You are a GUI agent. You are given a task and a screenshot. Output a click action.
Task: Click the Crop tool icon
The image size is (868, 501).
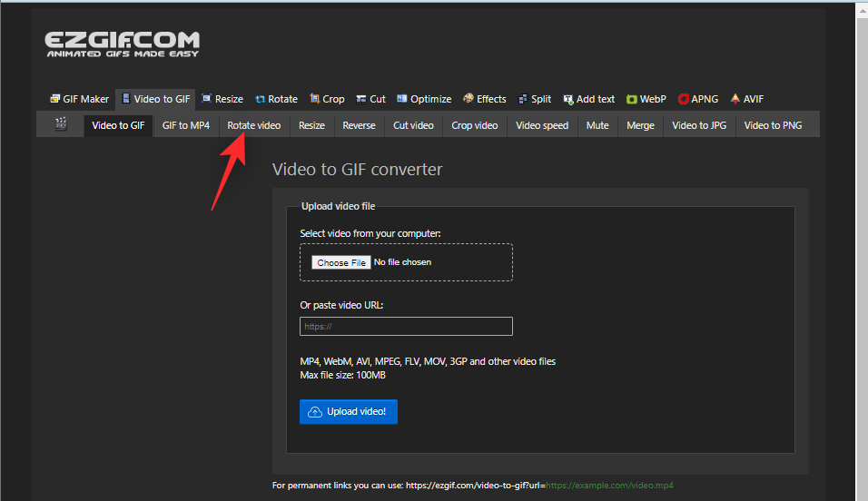pos(314,99)
